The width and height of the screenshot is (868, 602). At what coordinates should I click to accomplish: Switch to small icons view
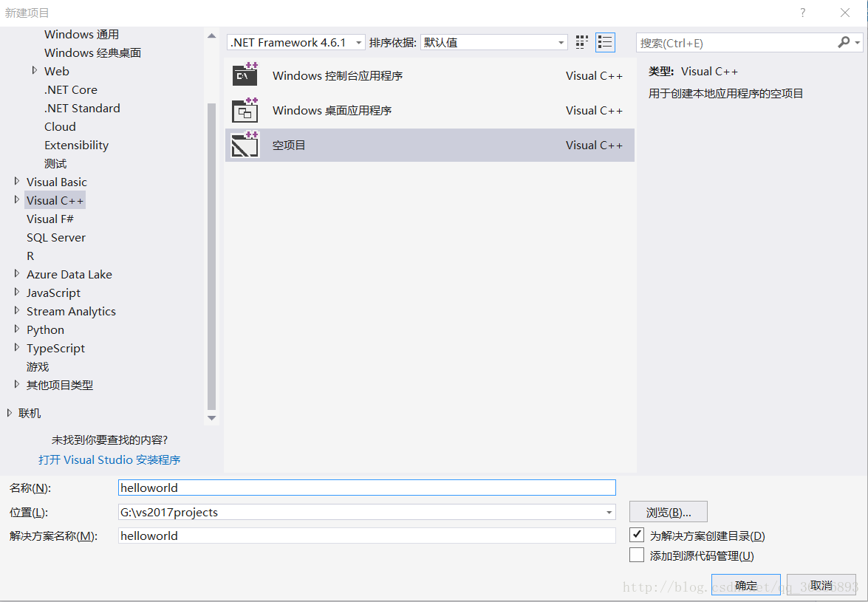coord(581,43)
